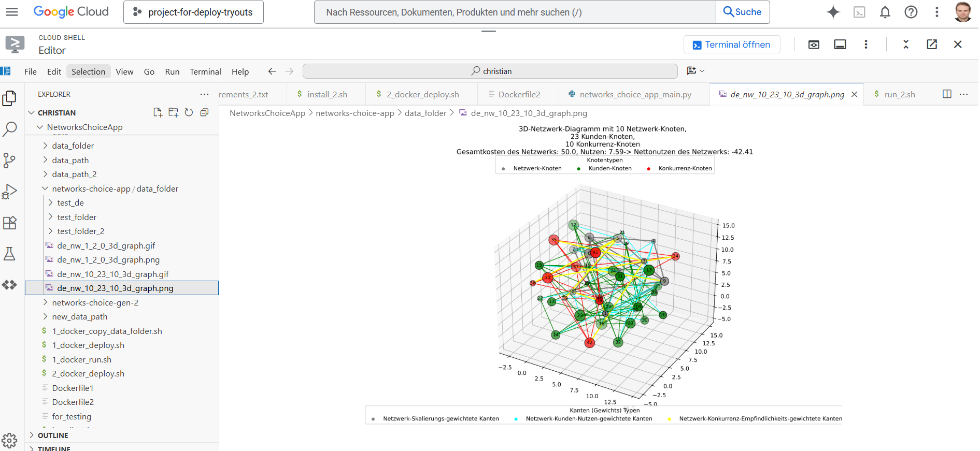The height and width of the screenshot is (451, 980).
Task: Open notifications bell
Action: (x=885, y=12)
